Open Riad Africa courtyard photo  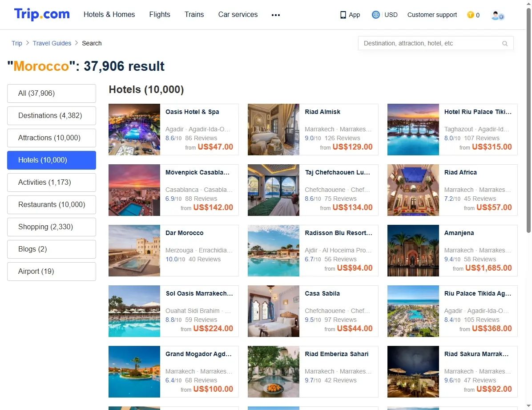(x=413, y=190)
